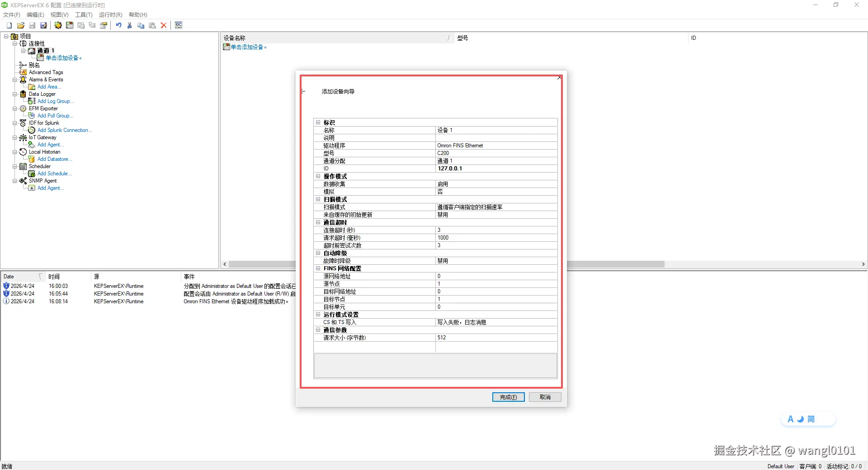Collapse the FINS 网络配置 section
This screenshot has height=470, width=868.
318,268
